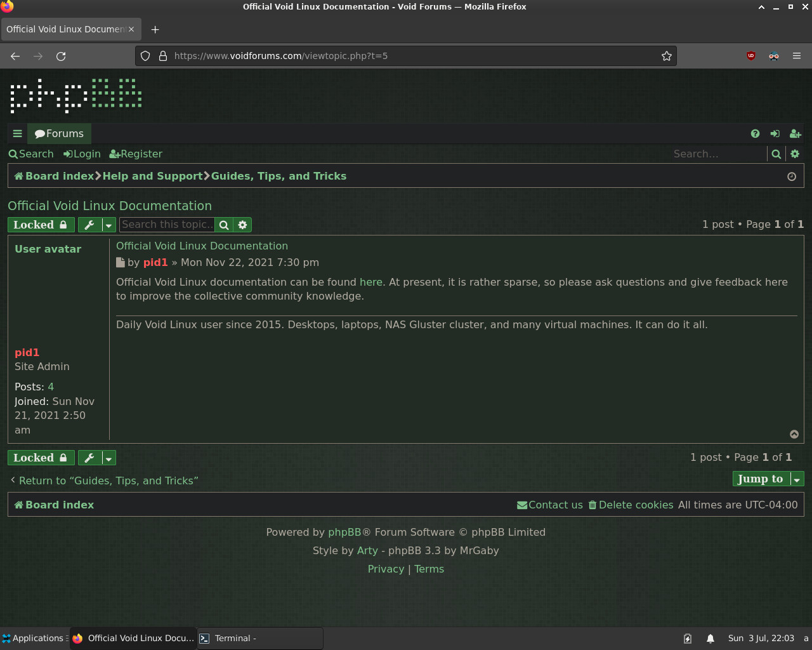Close the Official Void Linux Documentation tab
Viewport: 812px width, 650px height.
(x=131, y=29)
